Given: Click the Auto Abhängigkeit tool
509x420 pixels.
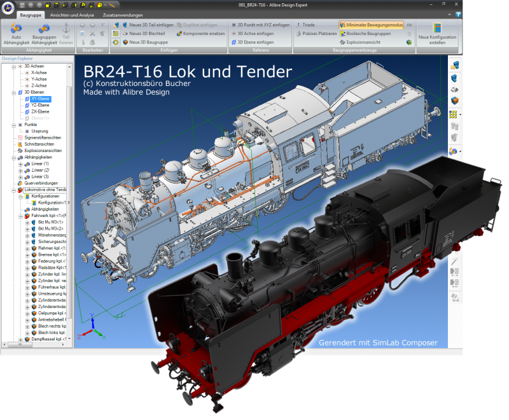Looking at the screenshot, I should pyautogui.click(x=16, y=34).
